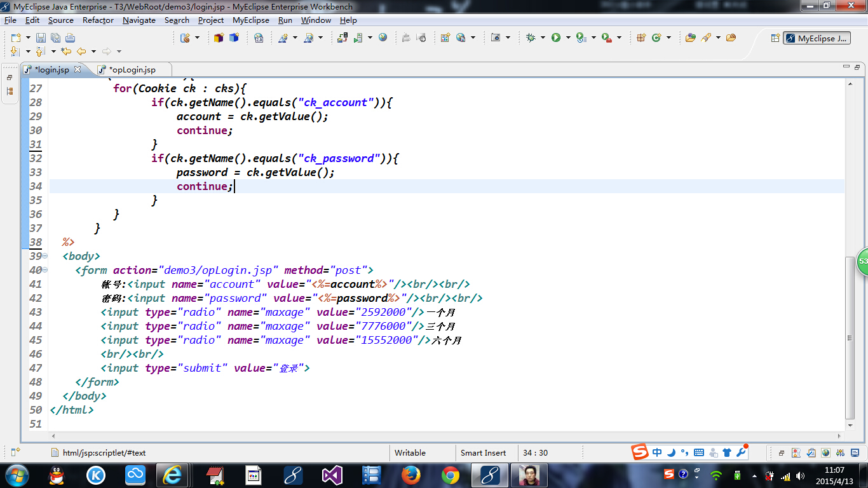Click the Open Type folder icon
This screenshot has width=868, height=488.
(x=691, y=38)
